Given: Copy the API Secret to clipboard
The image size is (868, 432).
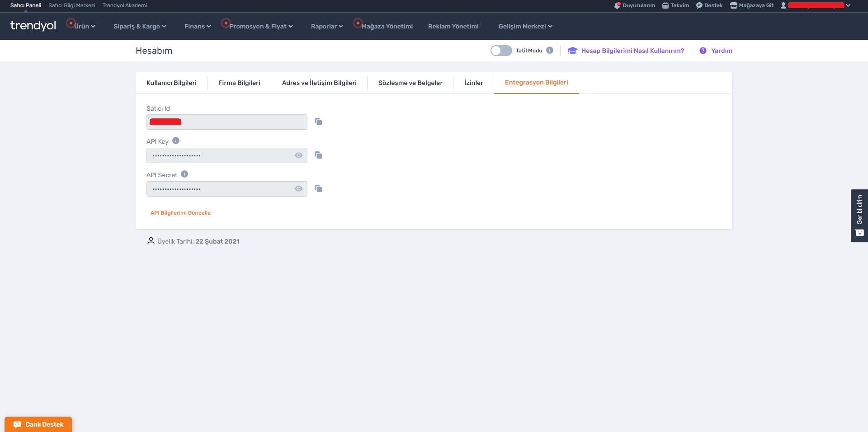Looking at the screenshot, I should tap(318, 188).
